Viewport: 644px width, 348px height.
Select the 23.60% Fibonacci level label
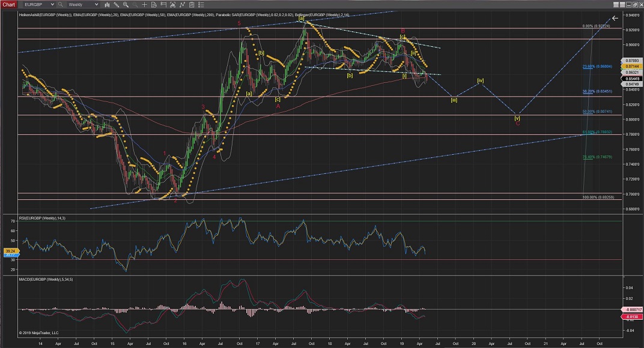point(597,67)
